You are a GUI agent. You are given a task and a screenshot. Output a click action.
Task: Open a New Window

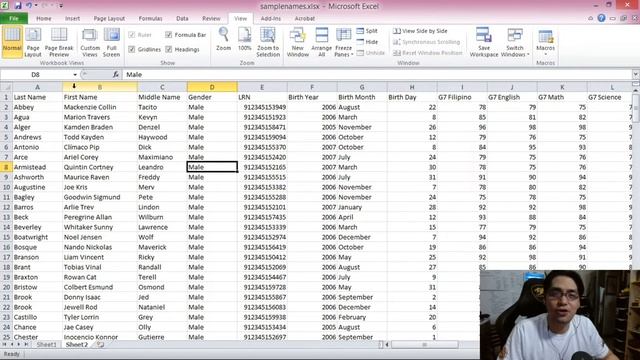(298, 42)
